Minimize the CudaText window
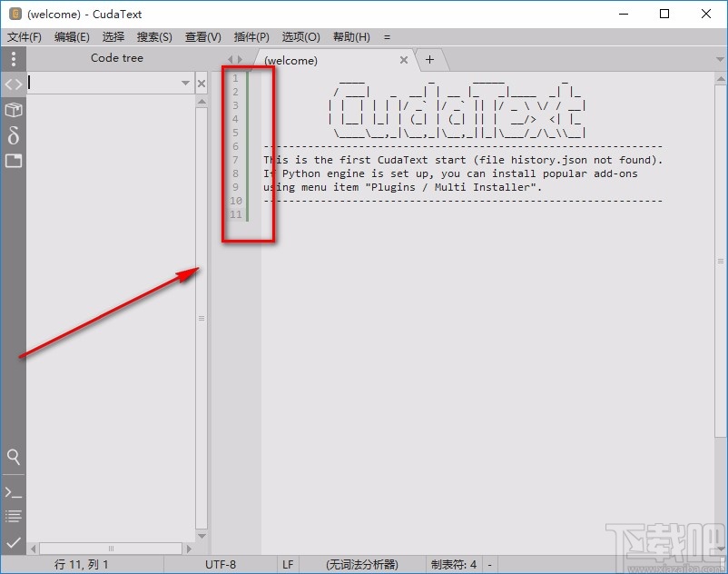The height and width of the screenshot is (574, 728). [624, 14]
